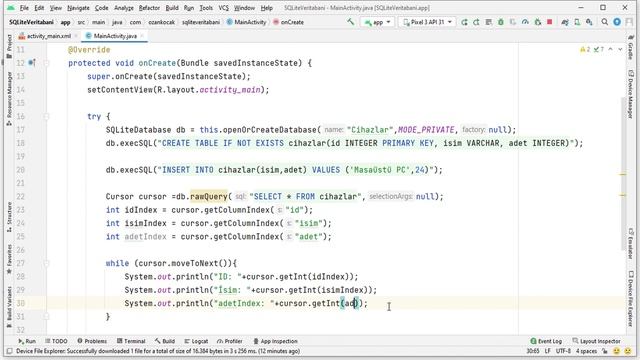The image size is (640, 360).
Task: Click the status bar tool windows toggle icon
Action: coord(9,351)
